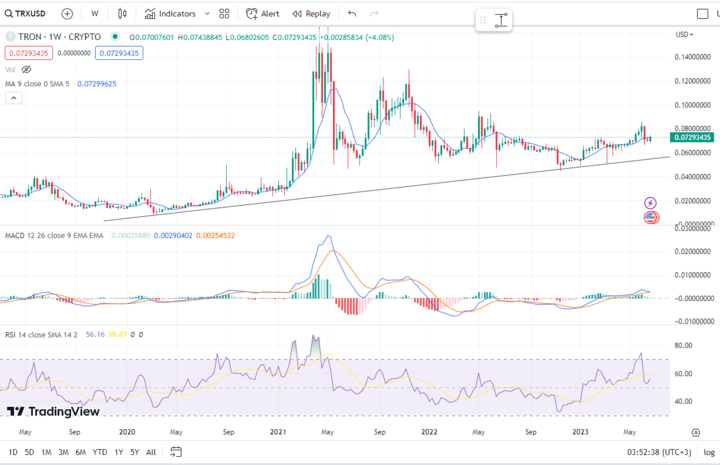The width and height of the screenshot is (720, 465).
Task: Undo the last chart action
Action: pyautogui.click(x=352, y=14)
